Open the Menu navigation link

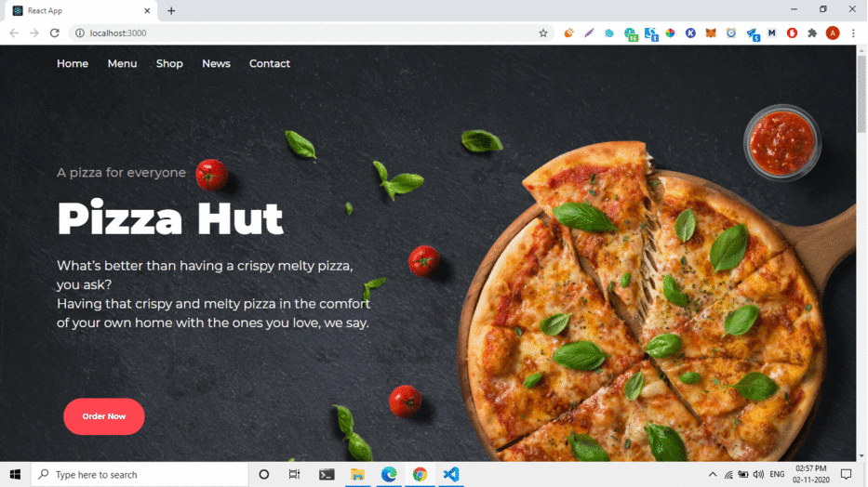pyautogui.click(x=123, y=63)
